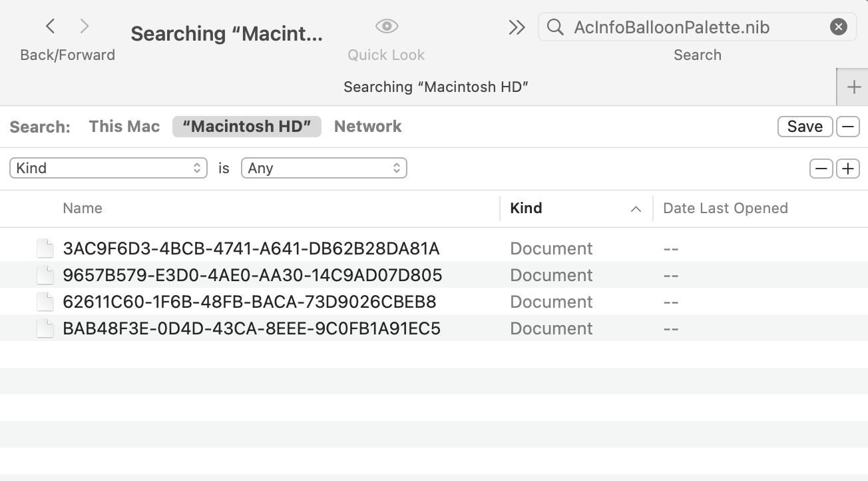Switch search scope to Network
868x481 pixels.
367,126
